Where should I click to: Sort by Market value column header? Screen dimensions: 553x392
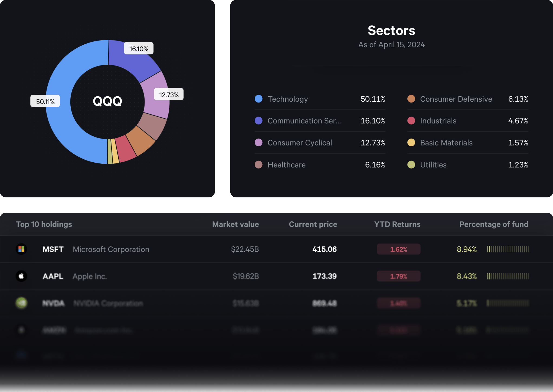tap(235, 224)
